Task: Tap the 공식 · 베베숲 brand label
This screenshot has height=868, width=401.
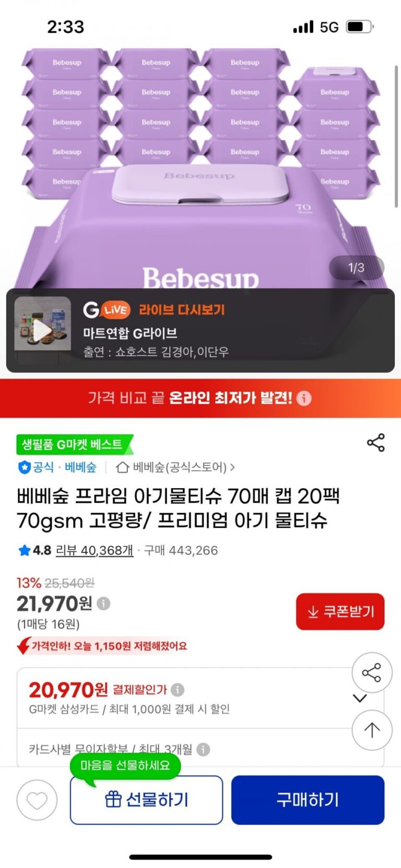Action: (57, 467)
